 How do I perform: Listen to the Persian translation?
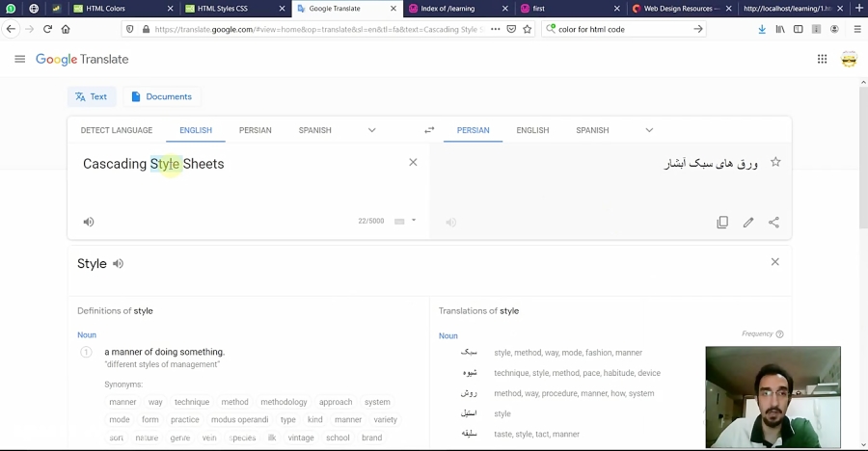pos(451,223)
